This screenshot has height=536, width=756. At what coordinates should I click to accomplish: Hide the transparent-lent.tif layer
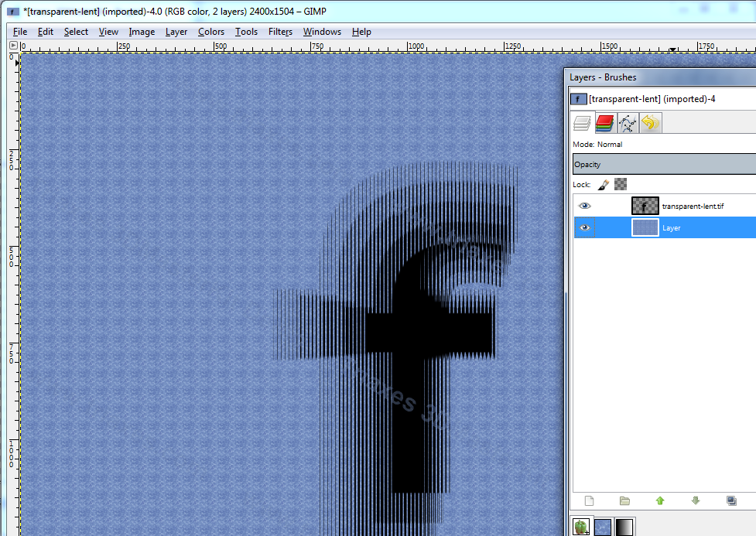584,206
